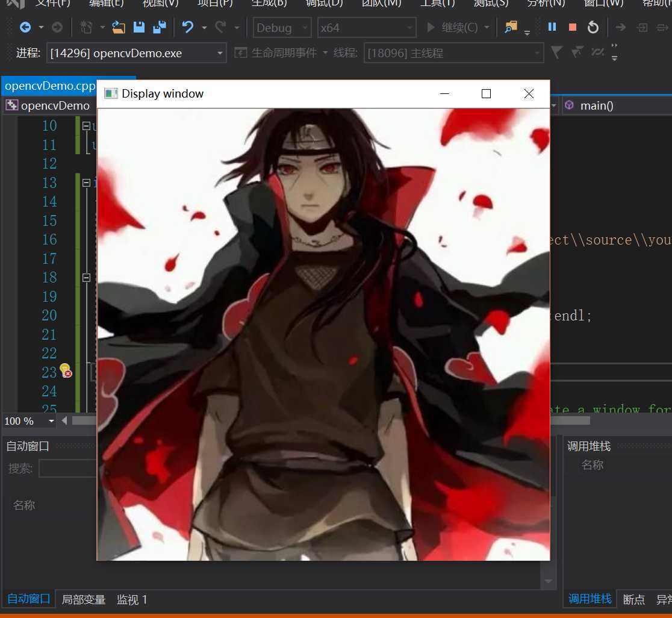Open the x64 platform dropdown

(367, 28)
